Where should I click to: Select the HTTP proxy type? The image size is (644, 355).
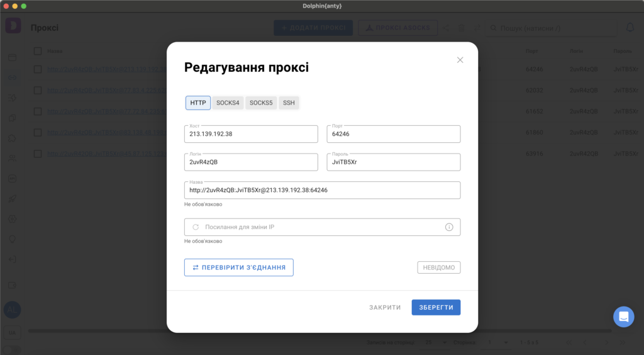pyautogui.click(x=198, y=103)
